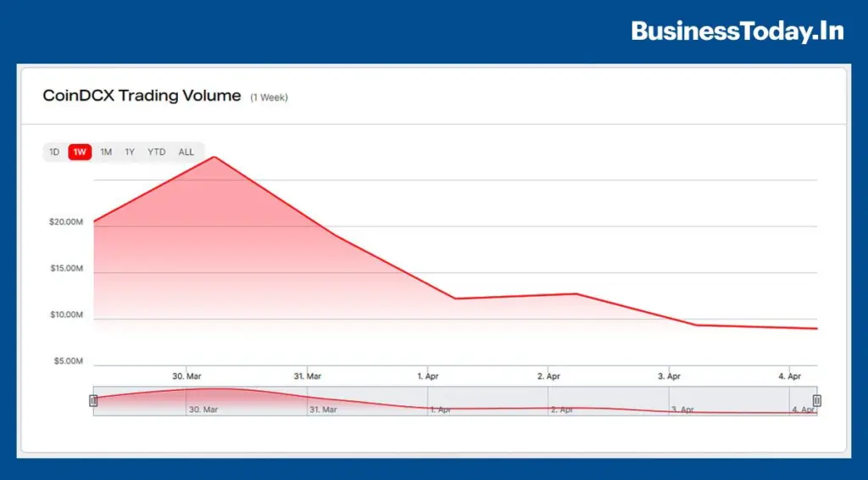Click the $10.00M axis label
This screenshot has width=868, height=480.
coord(66,315)
